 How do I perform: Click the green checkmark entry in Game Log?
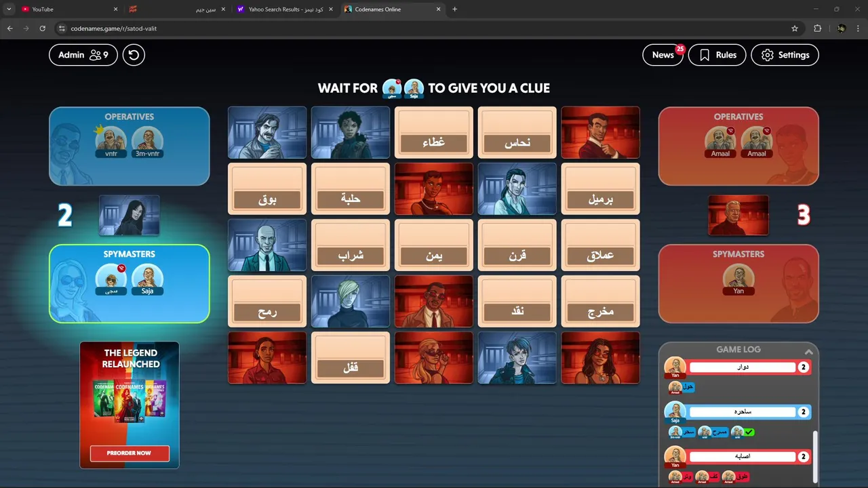point(749,432)
